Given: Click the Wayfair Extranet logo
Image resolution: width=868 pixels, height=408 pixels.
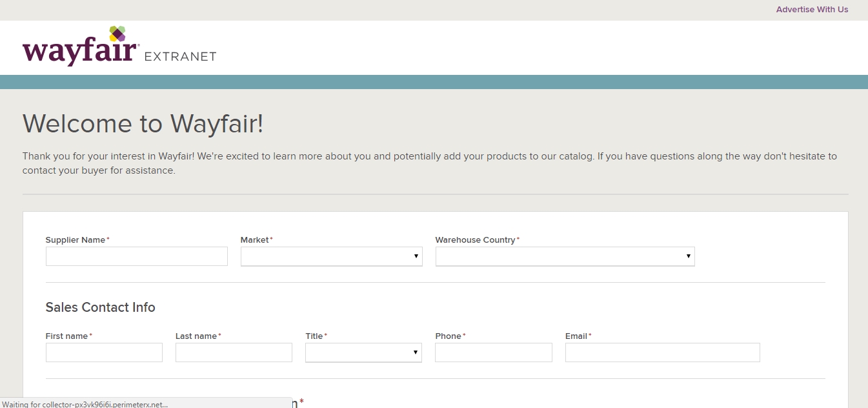Looking at the screenshot, I should [x=119, y=46].
